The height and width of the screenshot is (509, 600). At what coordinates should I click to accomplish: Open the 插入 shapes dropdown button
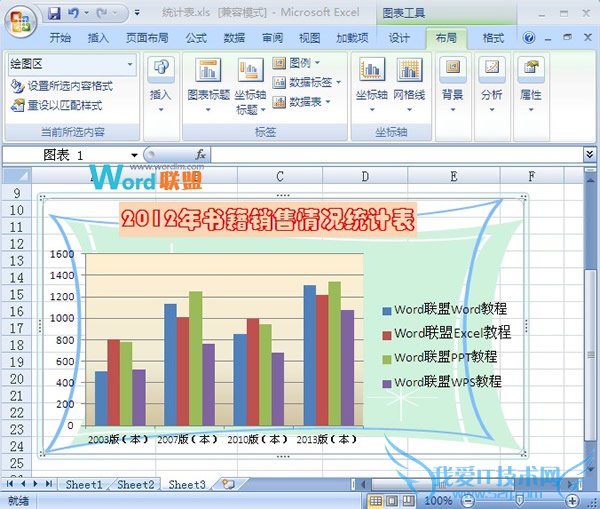pyautogui.click(x=161, y=85)
